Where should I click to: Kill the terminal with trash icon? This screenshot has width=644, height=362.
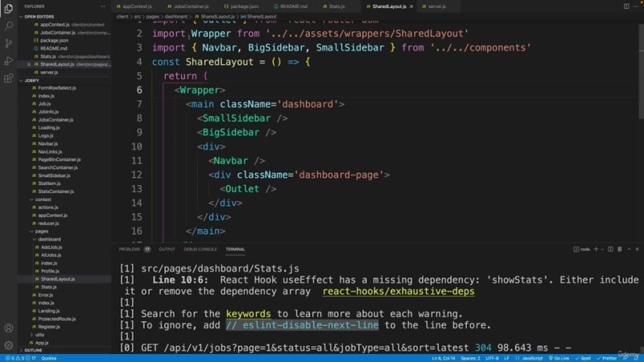pos(620,249)
